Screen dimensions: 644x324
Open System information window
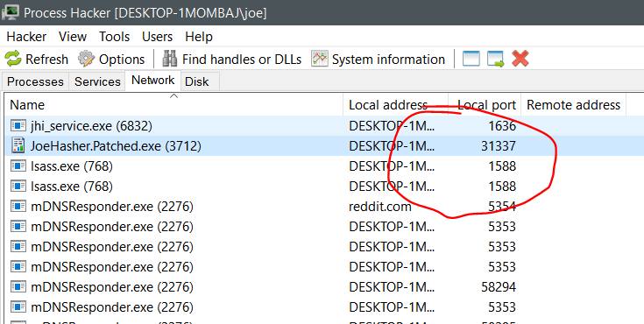click(378, 60)
